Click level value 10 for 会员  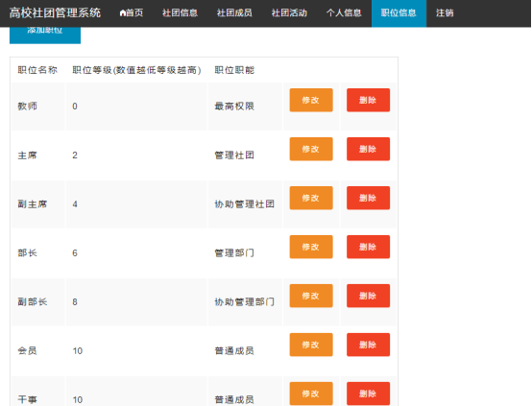pos(78,350)
